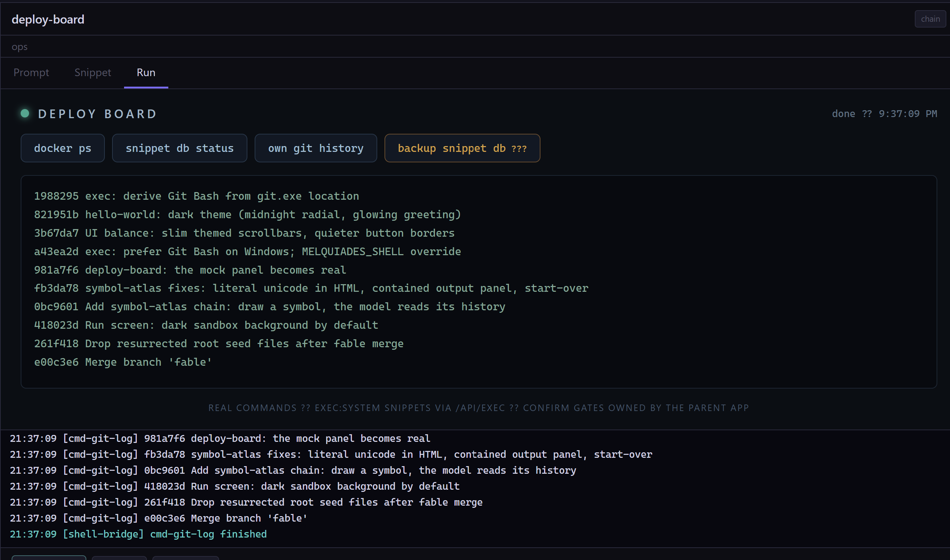Screen dimensions: 950x560
Task: Switch to the Snippet tab
Action: pyautogui.click(x=93, y=72)
